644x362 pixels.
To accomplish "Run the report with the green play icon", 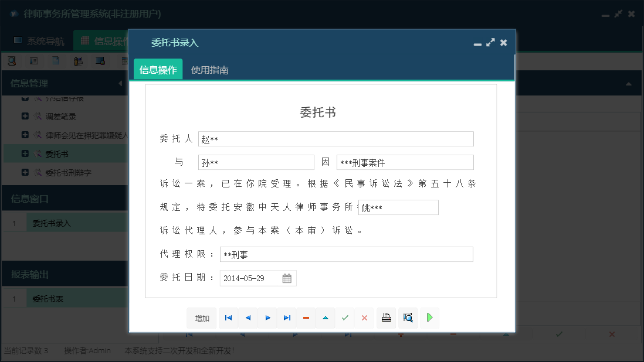I will coord(429,318).
